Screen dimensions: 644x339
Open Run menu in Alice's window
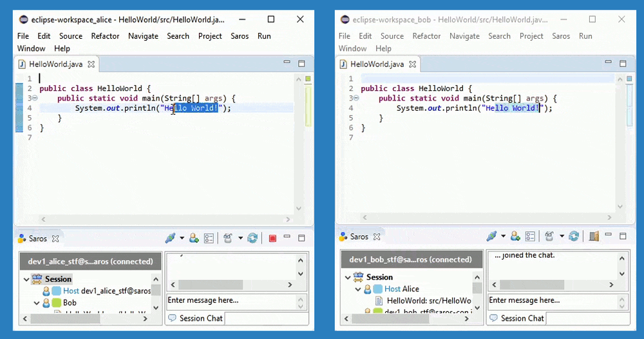coord(264,36)
